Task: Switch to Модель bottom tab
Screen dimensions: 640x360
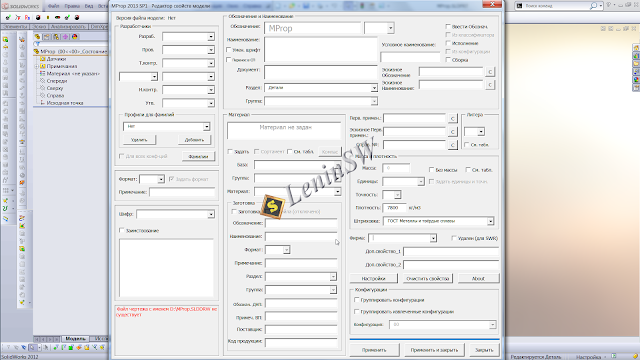Action: coord(75,339)
